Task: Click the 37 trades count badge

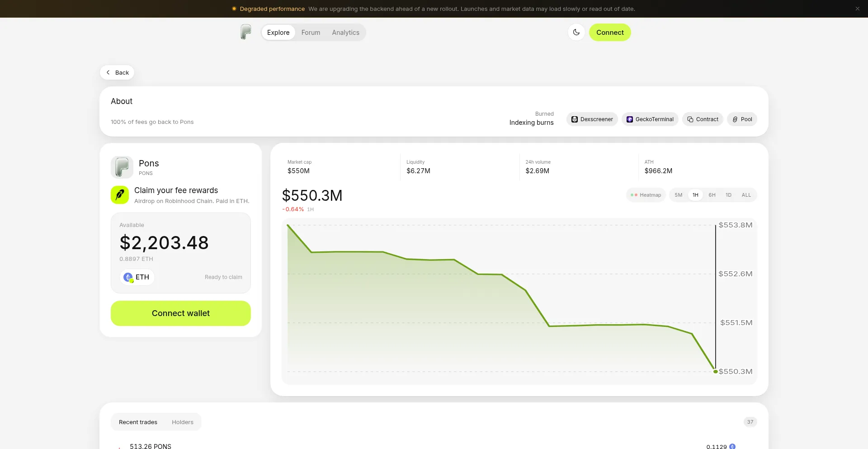Action: coord(750,422)
